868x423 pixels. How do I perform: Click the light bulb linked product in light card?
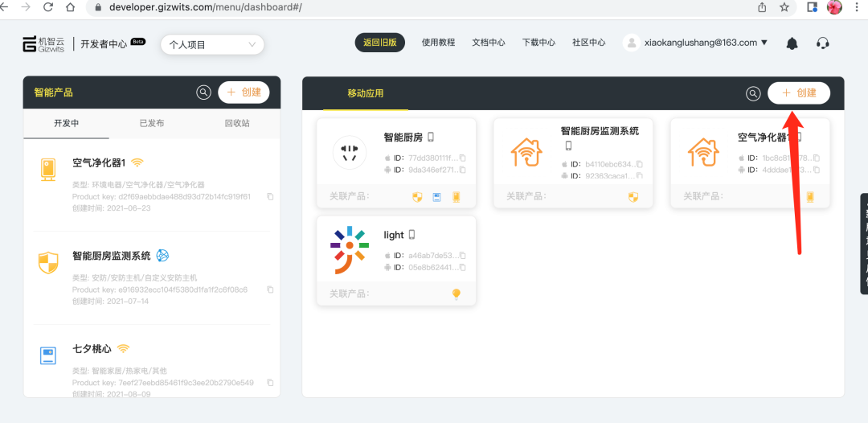click(457, 294)
